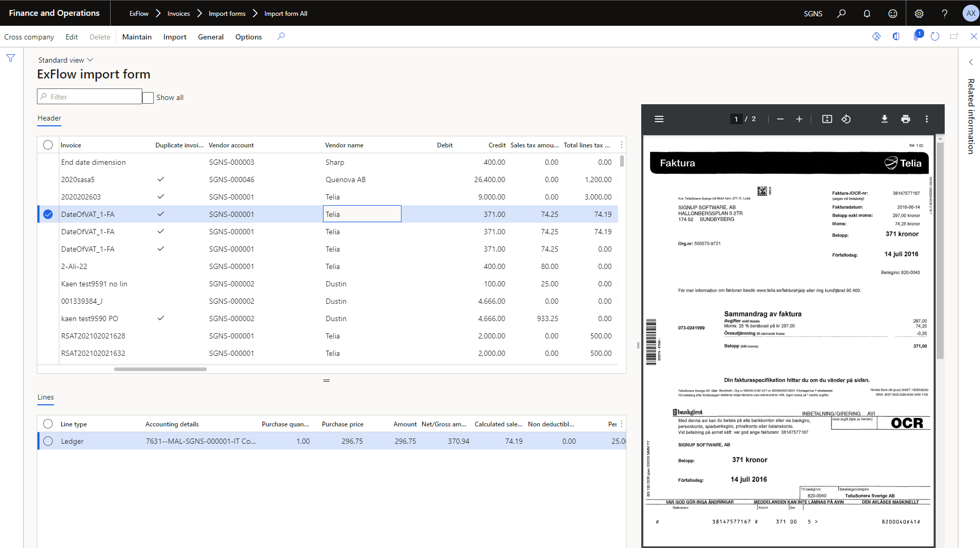The height and width of the screenshot is (548, 980).
Task: Open feedback smiley icon
Action: tap(893, 13)
